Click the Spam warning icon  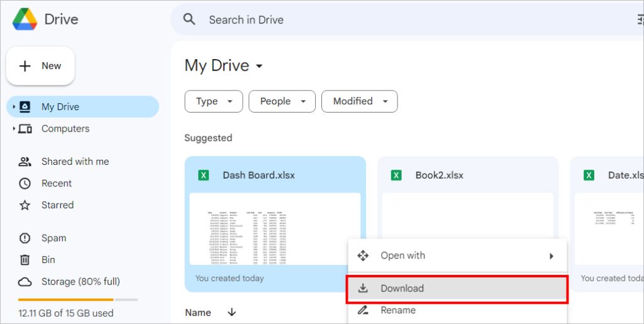tap(25, 238)
